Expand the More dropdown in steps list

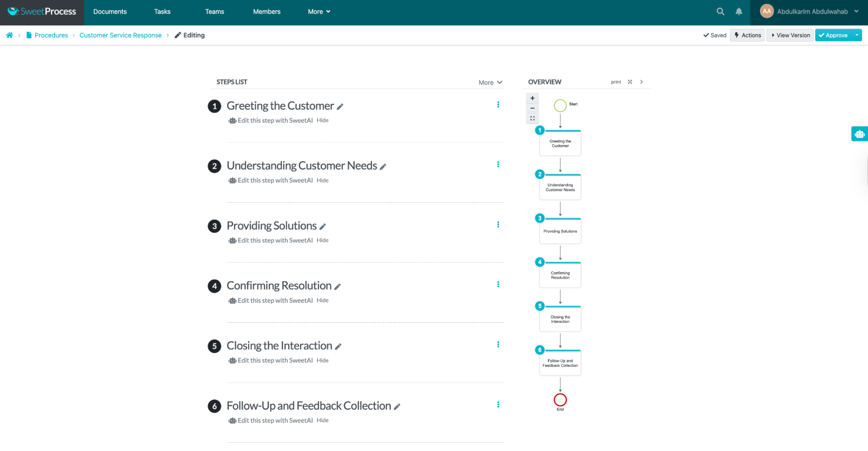point(490,83)
